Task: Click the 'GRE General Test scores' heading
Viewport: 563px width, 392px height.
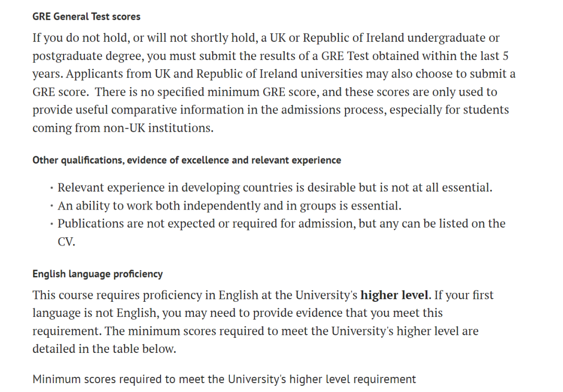Action: [x=86, y=17]
